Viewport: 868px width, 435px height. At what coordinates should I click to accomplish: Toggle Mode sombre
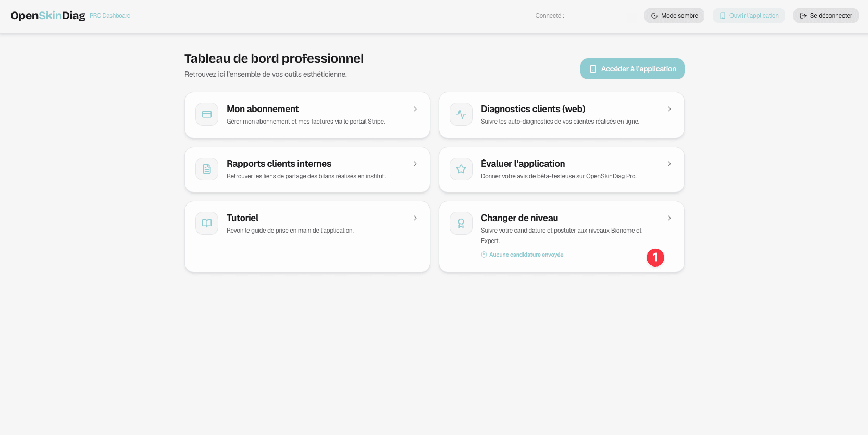[x=674, y=16]
